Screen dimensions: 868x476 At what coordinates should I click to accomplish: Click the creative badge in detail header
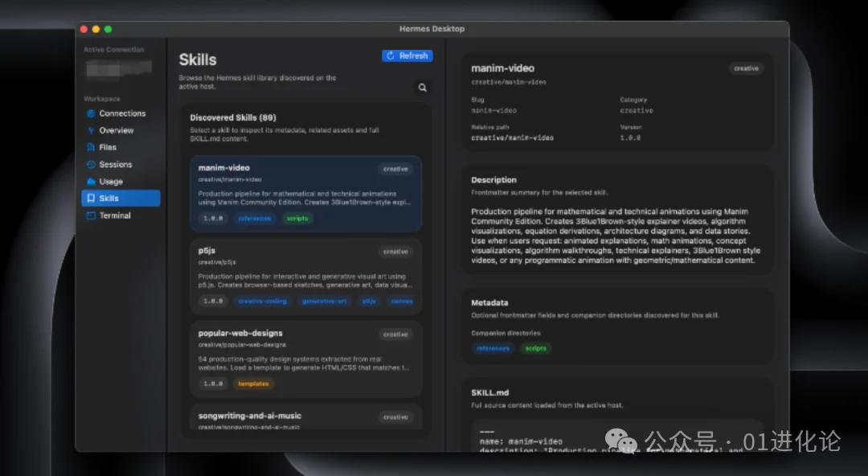click(x=746, y=68)
